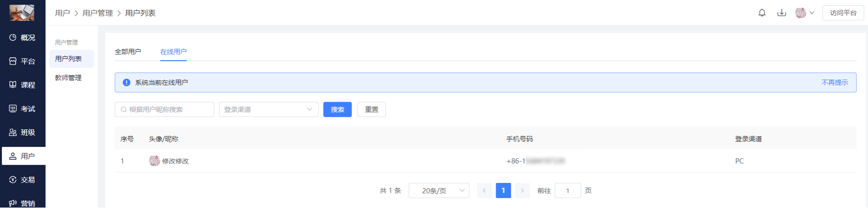This screenshot has width=868, height=208.
Task: Click the 访问平台 button
Action: (x=843, y=13)
